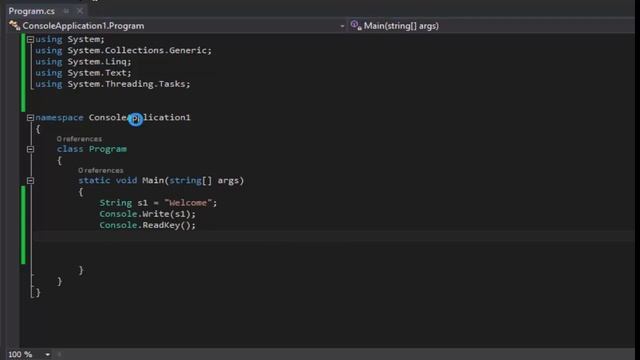Open the 100 % zoom dropdown
The height and width of the screenshot is (360, 640).
pos(48,354)
